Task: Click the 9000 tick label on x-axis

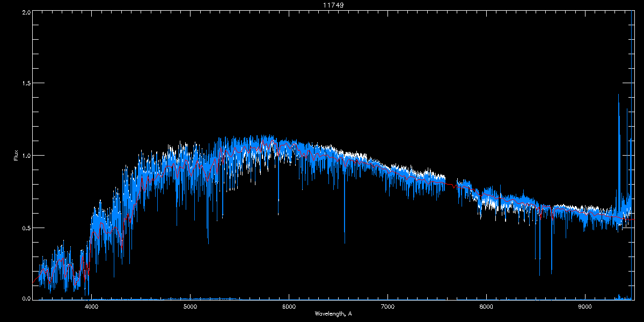Action: (585, 306)
